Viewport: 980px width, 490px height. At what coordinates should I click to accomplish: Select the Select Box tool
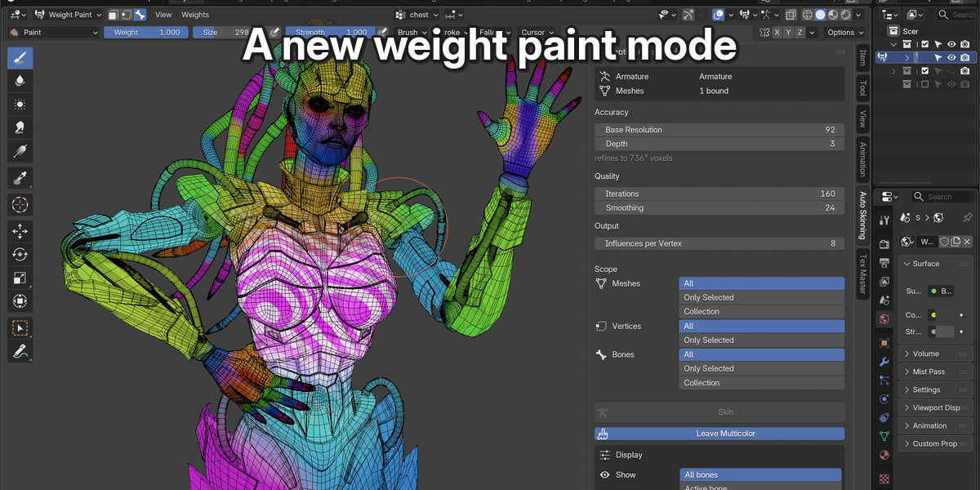(x=20, y=328)
